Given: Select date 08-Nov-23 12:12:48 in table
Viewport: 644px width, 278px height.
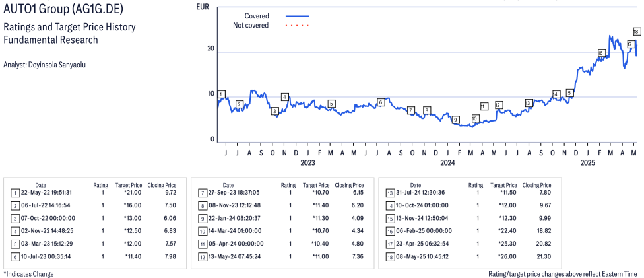Looking at the screenshot, I should (236, 205).
